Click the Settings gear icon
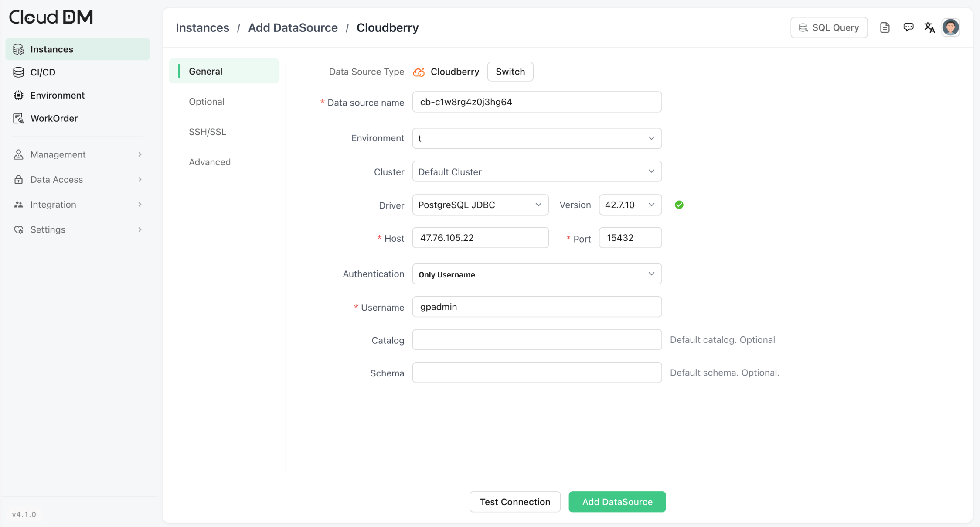This screenshot has width=980, height=527. pos(18,229)
